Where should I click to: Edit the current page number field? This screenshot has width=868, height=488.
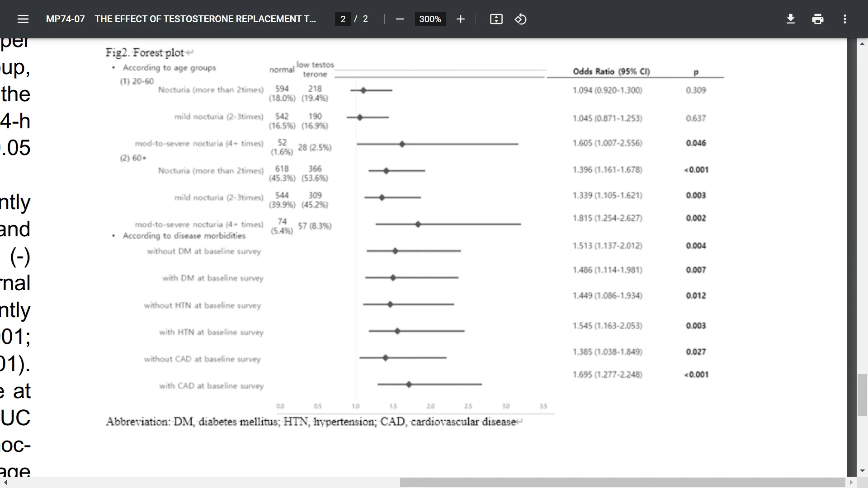[x=343, y=19]
